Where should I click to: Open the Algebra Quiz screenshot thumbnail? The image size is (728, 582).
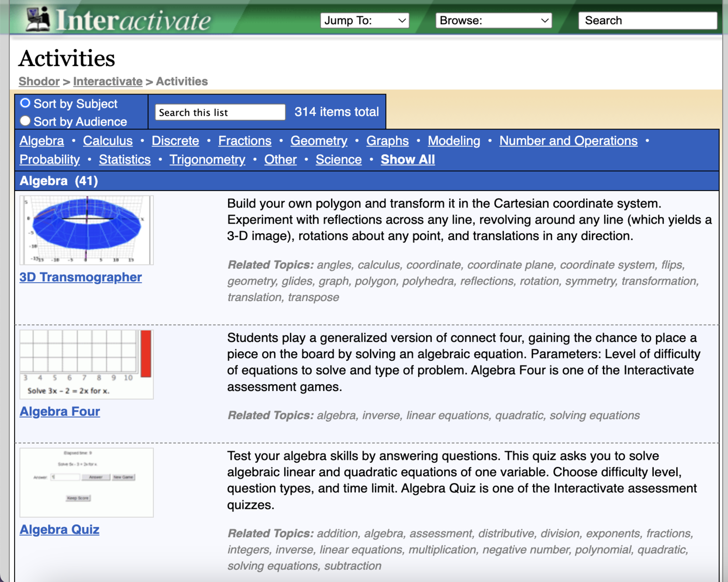click(x=86, y=483)
